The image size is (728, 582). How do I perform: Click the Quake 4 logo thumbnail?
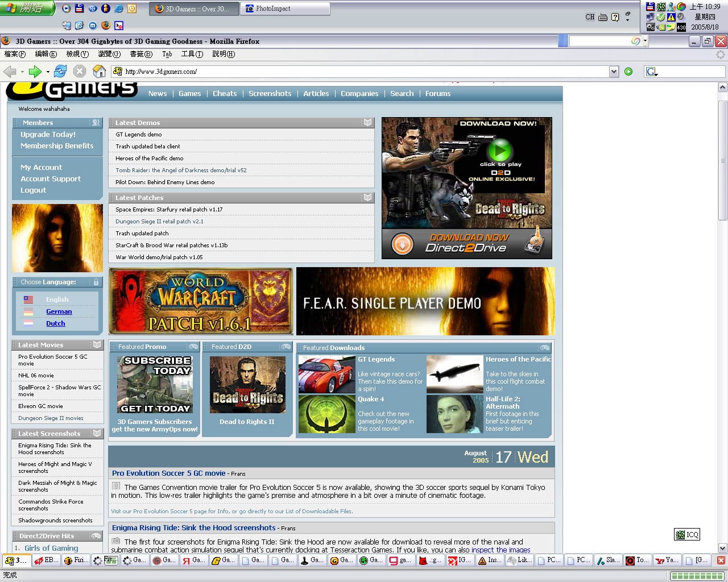click(x=327, y=414)
